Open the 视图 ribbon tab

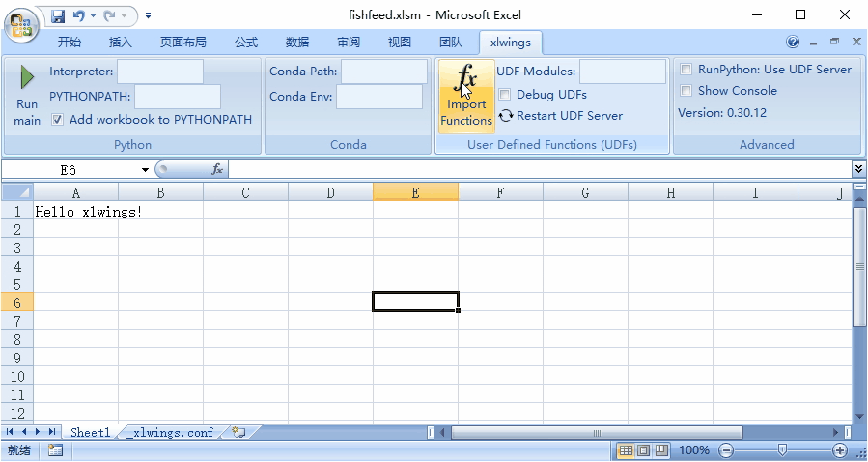400,43
